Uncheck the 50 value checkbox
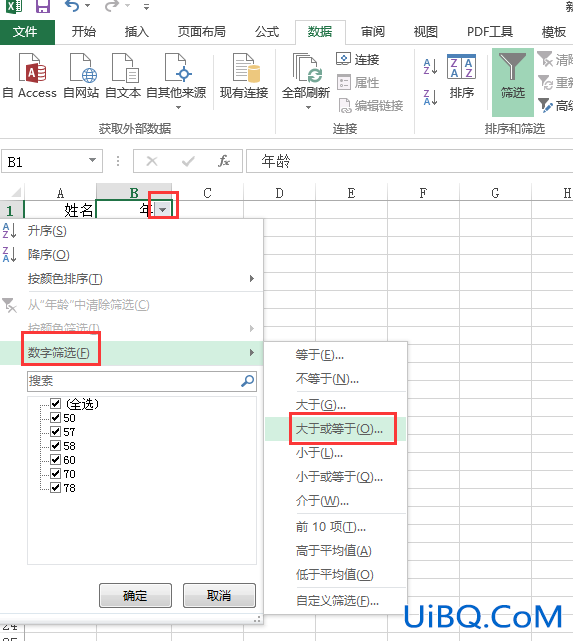Viewport: 573px width, 641px height. point(56,418)
